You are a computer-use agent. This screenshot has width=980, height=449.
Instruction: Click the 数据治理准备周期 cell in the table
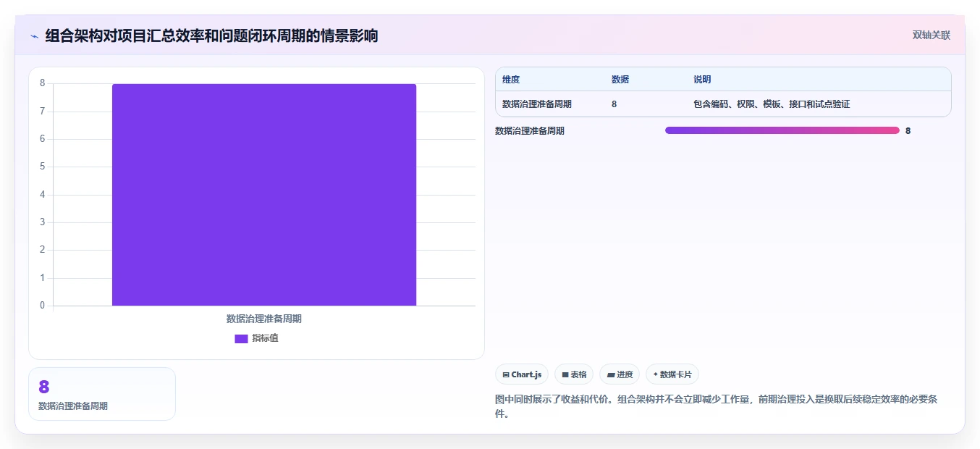coord(537,104)
